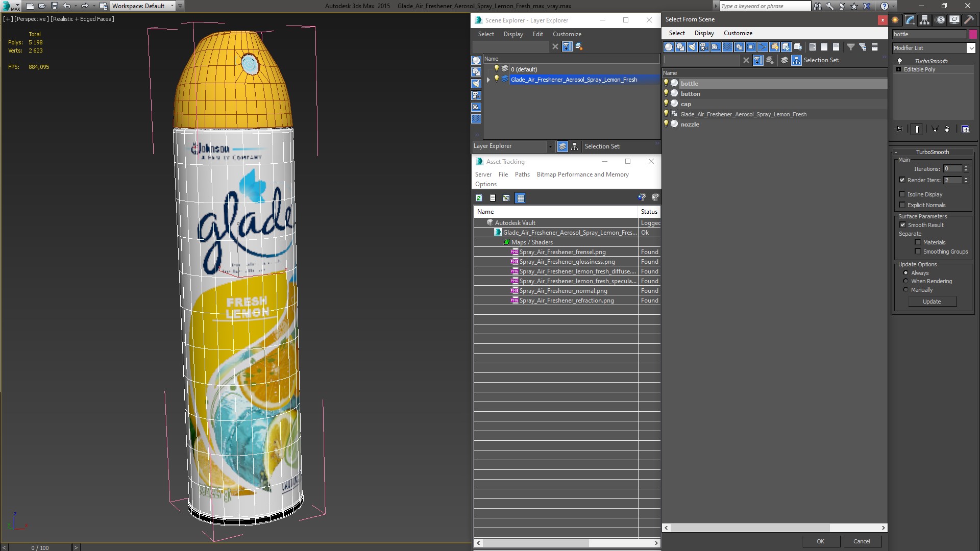This screenshot has width=980, height=551.
Task: Toggle Display Helpers filter in Select From Scene
Action: click(x=716, y=47)
